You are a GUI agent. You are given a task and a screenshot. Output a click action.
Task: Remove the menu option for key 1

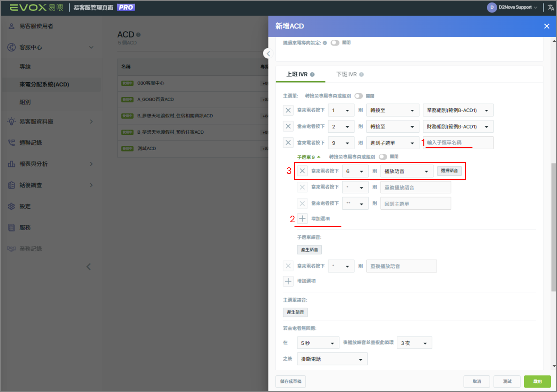(288, 110)
